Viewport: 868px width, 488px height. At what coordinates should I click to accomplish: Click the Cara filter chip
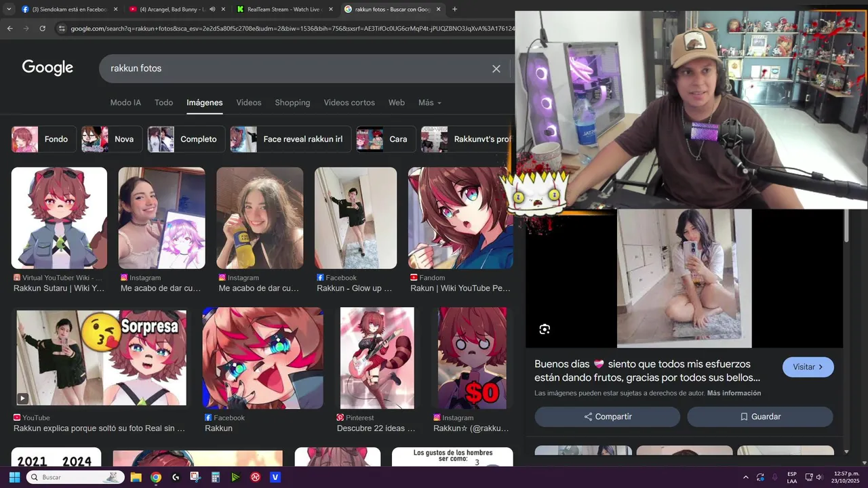pos(386,139)
